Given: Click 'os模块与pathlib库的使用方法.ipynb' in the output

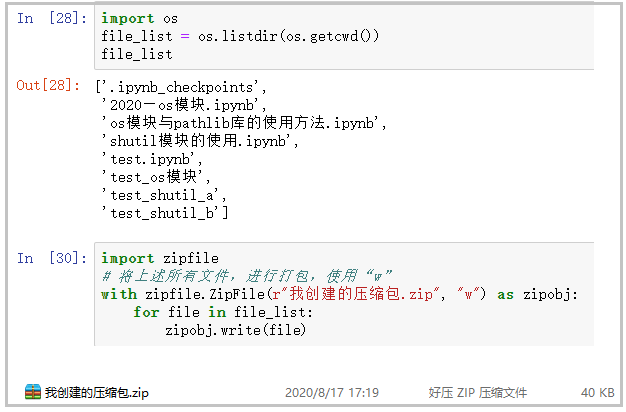Looking at the screenshot, I should (244, 122).
